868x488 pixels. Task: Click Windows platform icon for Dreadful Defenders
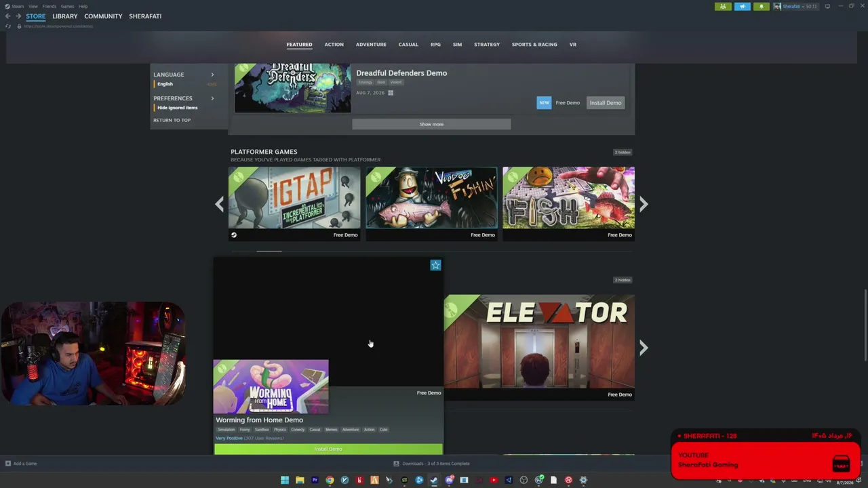(x=391, y=93)
